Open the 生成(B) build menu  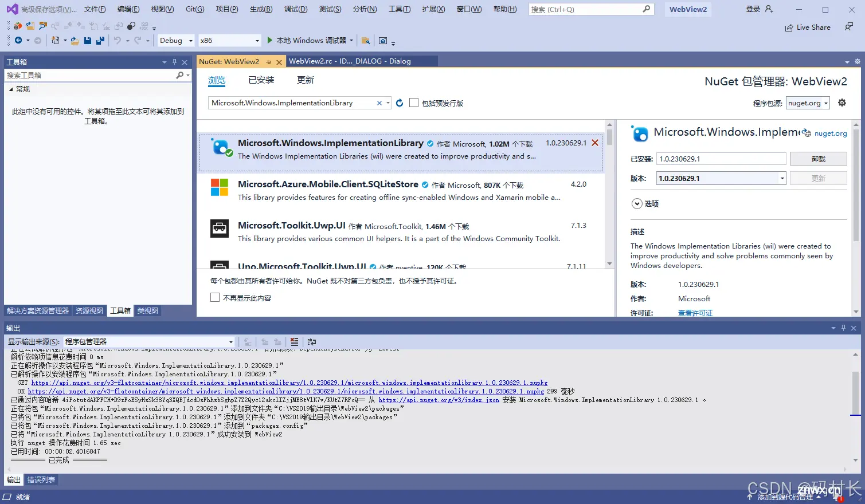click(x=261, y=9)
